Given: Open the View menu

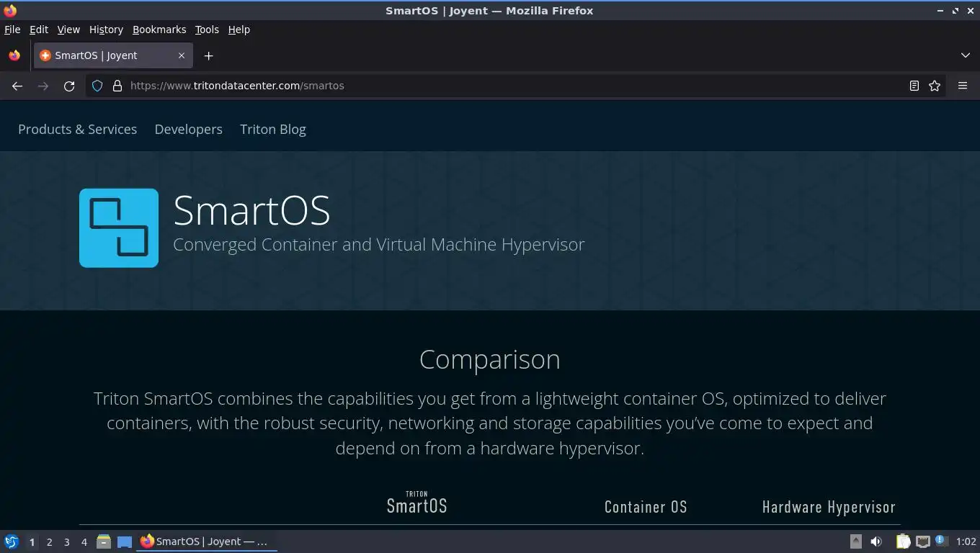Looking at the screenshot, I should (x=68, y=30).
